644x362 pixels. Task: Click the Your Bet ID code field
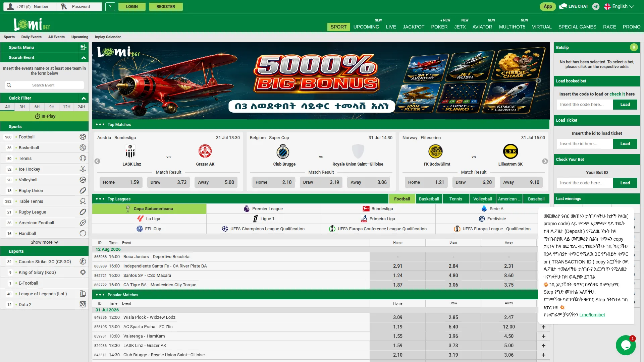585,183
